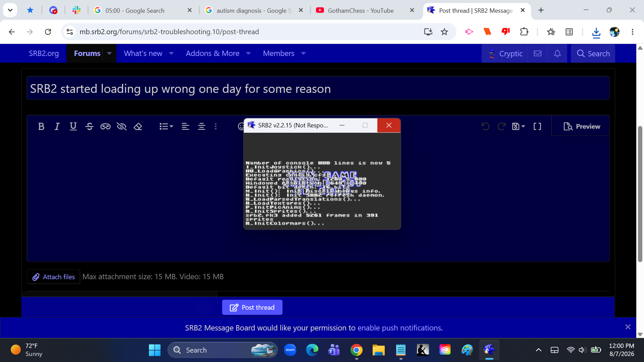644x362 pixels.
Task: Open the SRB2.org nav link
Action: coord(44,53)
